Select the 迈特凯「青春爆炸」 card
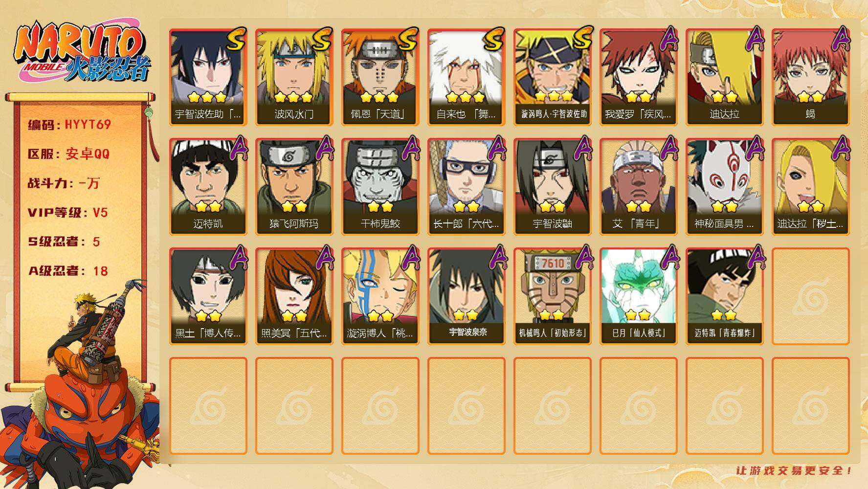The height and width of the screenshot is (489, 868). (724, 296)
